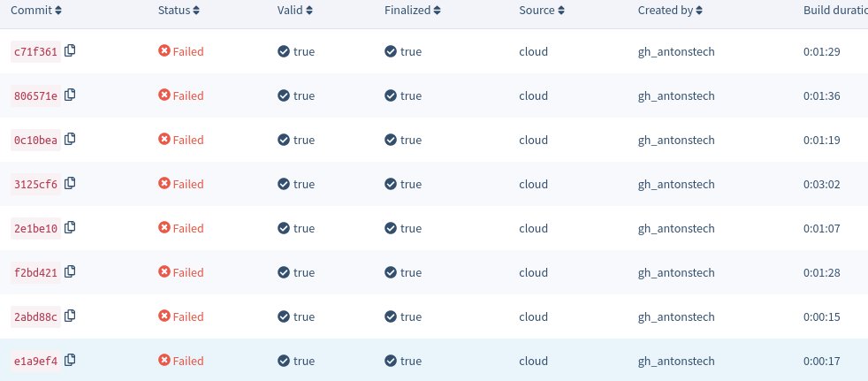Click the Failed status icon for 806571e
Screen dimensions: 868x381
164,95
